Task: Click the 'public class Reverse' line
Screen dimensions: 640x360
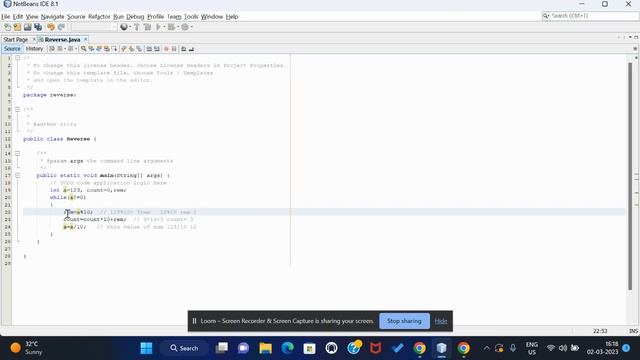Action: click(x=60, y=139)
